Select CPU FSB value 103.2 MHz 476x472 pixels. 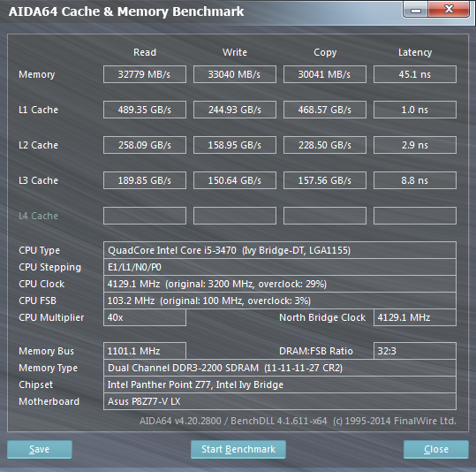280,301
